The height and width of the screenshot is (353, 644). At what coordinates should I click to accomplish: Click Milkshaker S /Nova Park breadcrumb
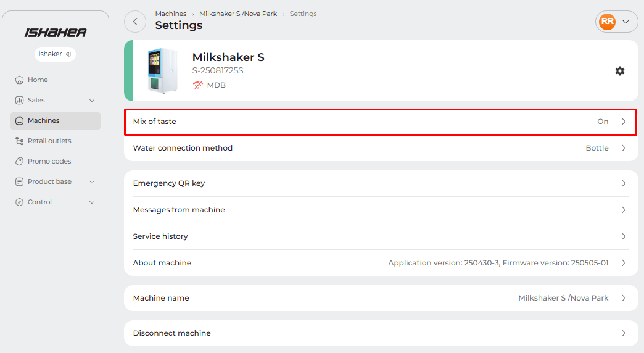click(x=237, y=14)
